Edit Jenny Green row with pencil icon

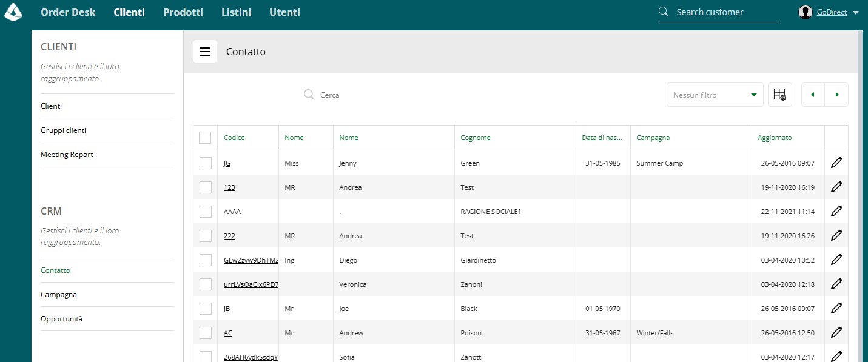pyautogui.click(x=836, y=163)
